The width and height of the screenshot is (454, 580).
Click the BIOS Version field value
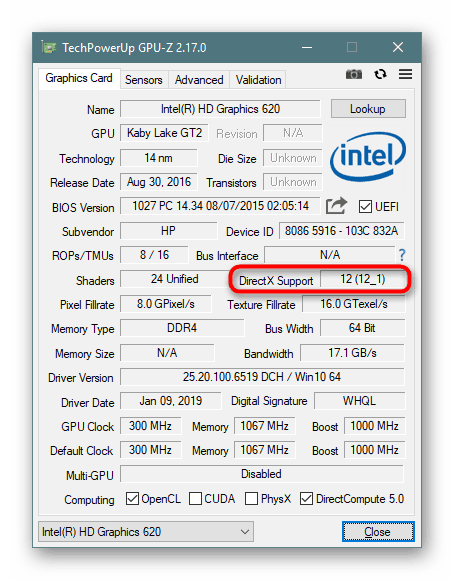[220, 206]
